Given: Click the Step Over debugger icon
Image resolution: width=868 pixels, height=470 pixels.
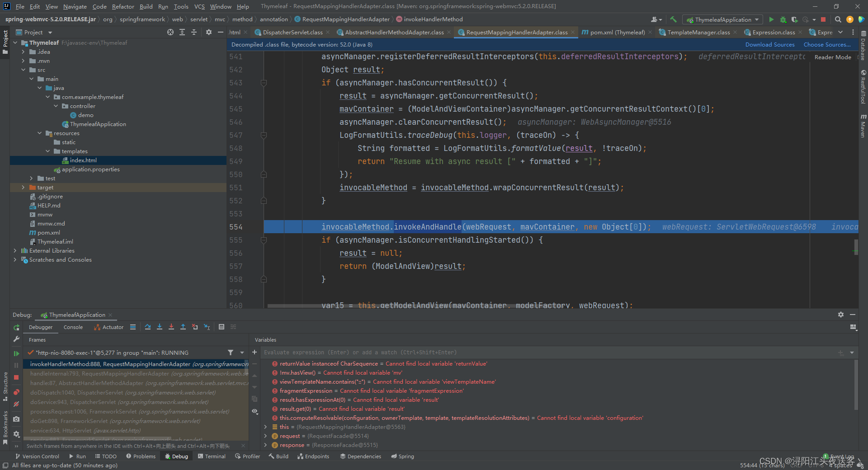Looking at the screenshot, I should tap(148, 327).
